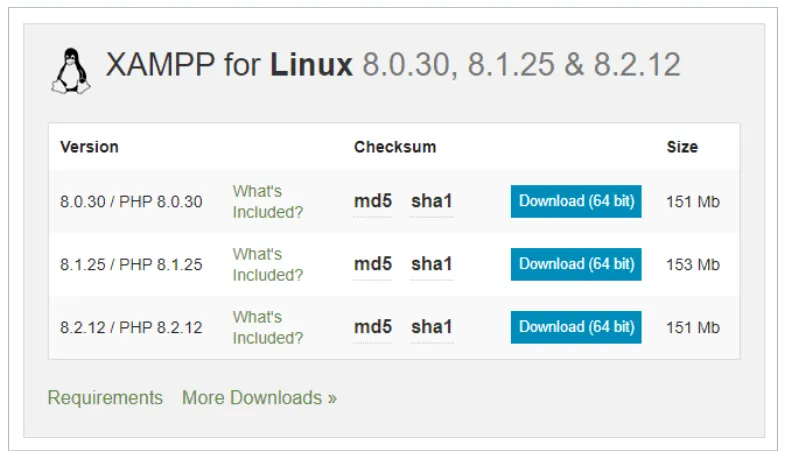
Task: Open the Requirements link
Action: tap(105, 398)
